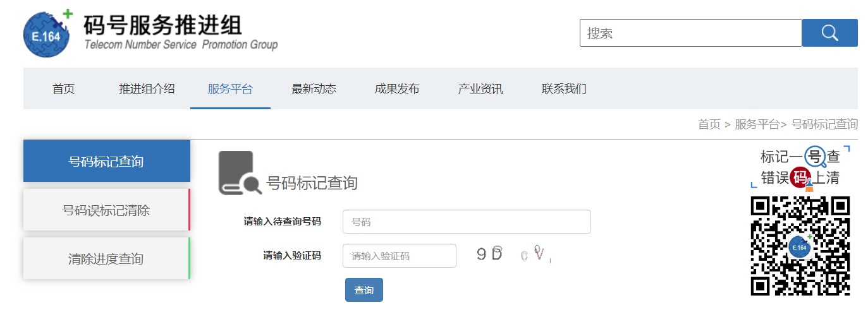Click the 查询 submit button
The width and height of the screenshot is (868, 322).
coord(364,290)
